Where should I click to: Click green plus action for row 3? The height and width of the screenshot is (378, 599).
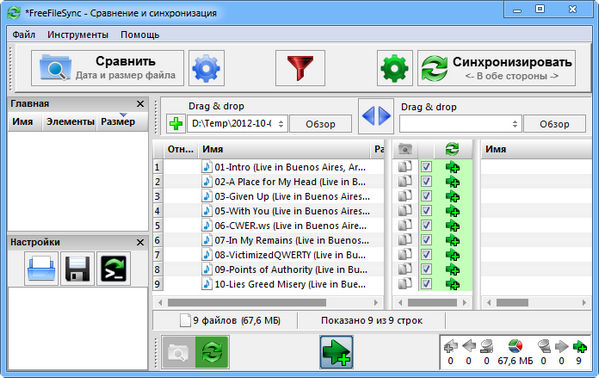(x=453, y=197)
